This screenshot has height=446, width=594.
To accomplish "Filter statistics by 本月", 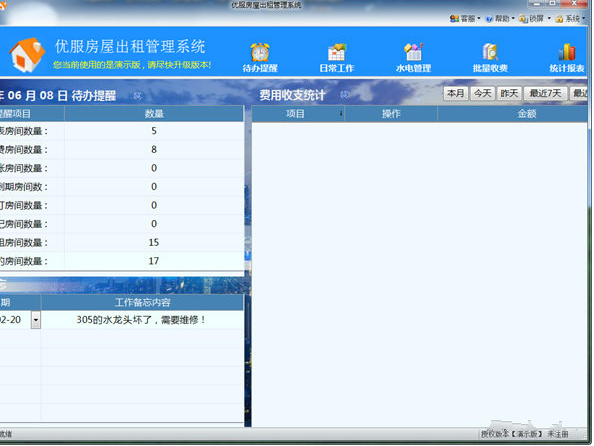I will click(456, 93).
